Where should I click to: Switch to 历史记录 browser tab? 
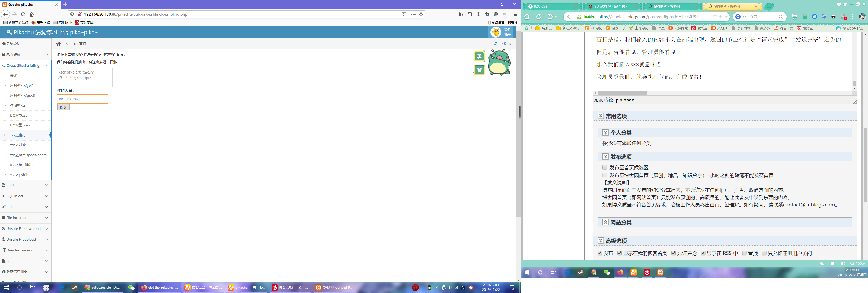click(541, 7)
